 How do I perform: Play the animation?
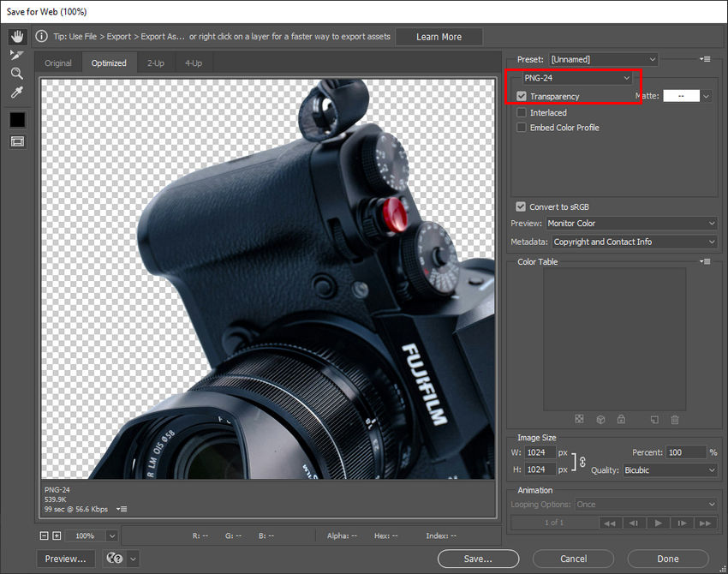(658, 523)
